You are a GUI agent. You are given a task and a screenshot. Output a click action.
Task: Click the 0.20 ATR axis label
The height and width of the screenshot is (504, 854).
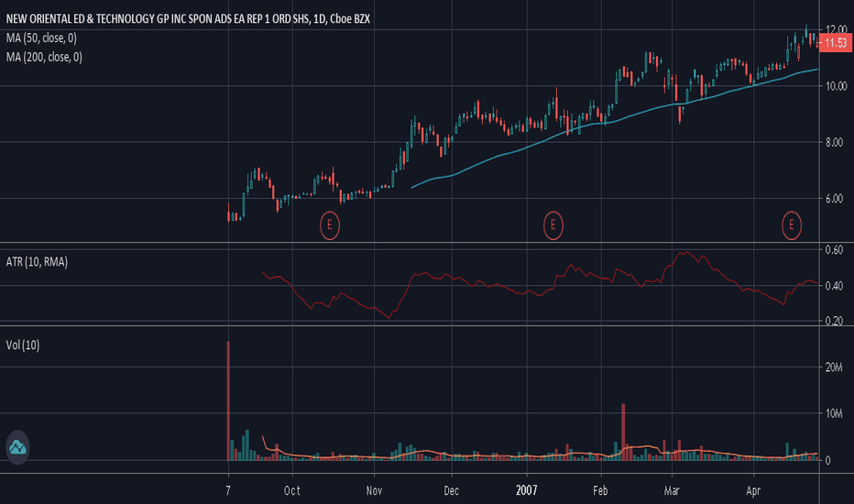[x=834, y=321]
